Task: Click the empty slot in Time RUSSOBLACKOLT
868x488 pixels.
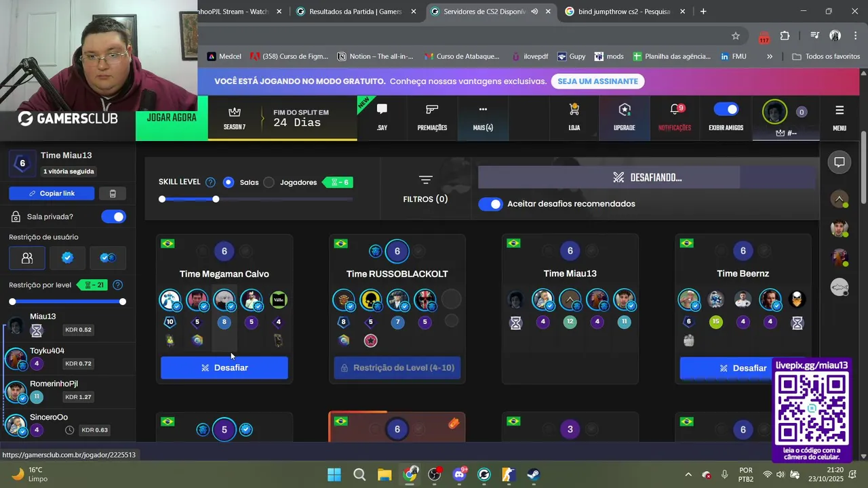Action: (x=452, y=299)
